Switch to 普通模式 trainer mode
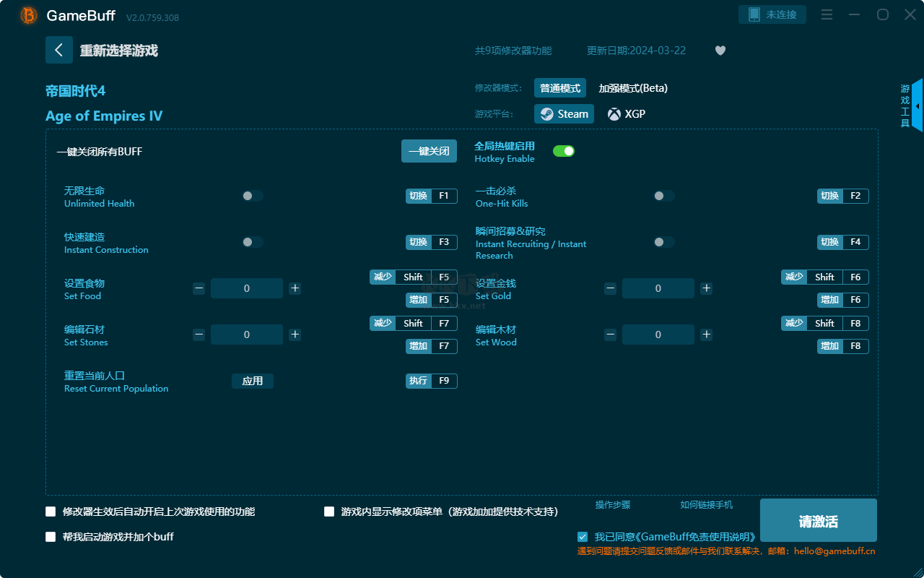Viewport: 924px width, 578px height. tap(560, 88)
